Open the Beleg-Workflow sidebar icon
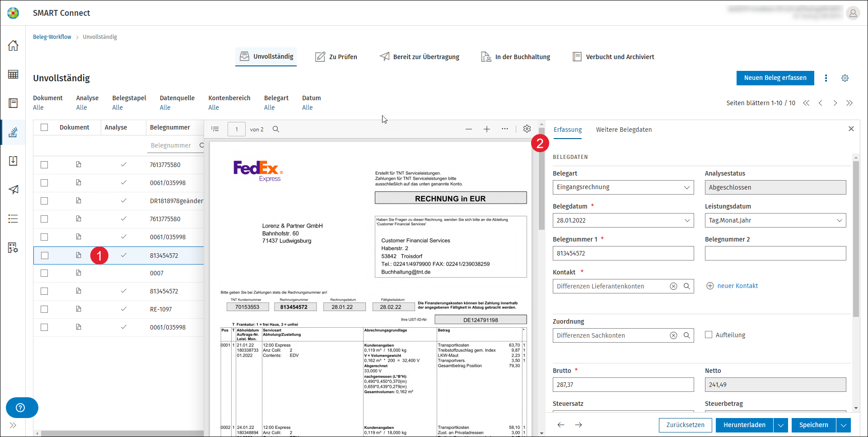This screenshot has width=868, height=437. [x=13, y=132]
